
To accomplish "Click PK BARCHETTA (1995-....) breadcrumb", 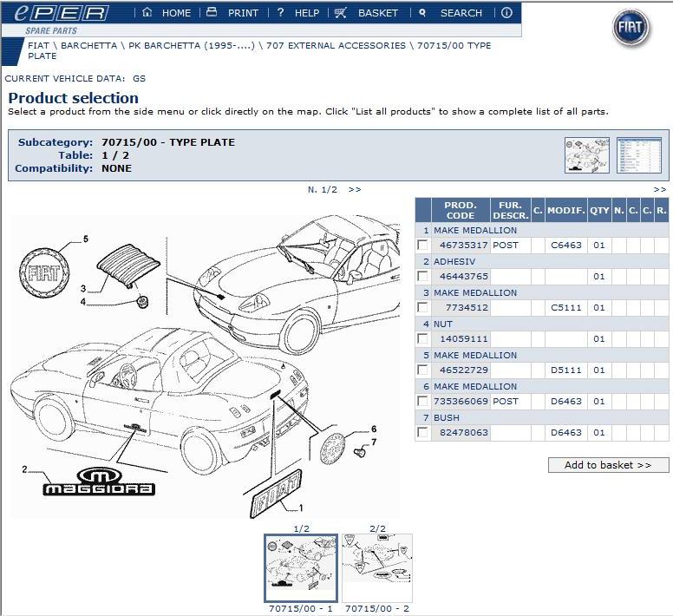I will pos(192,45).
